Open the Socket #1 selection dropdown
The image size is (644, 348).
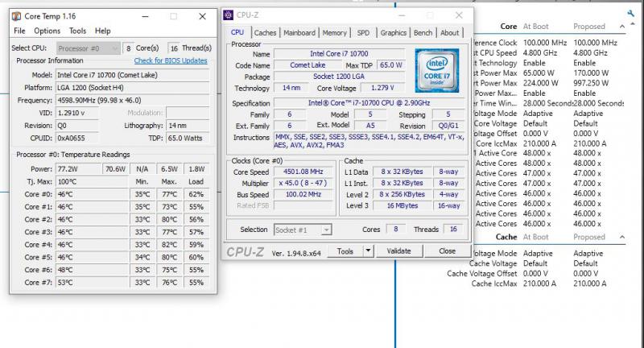pyautogui.click(x=303, y=230)
